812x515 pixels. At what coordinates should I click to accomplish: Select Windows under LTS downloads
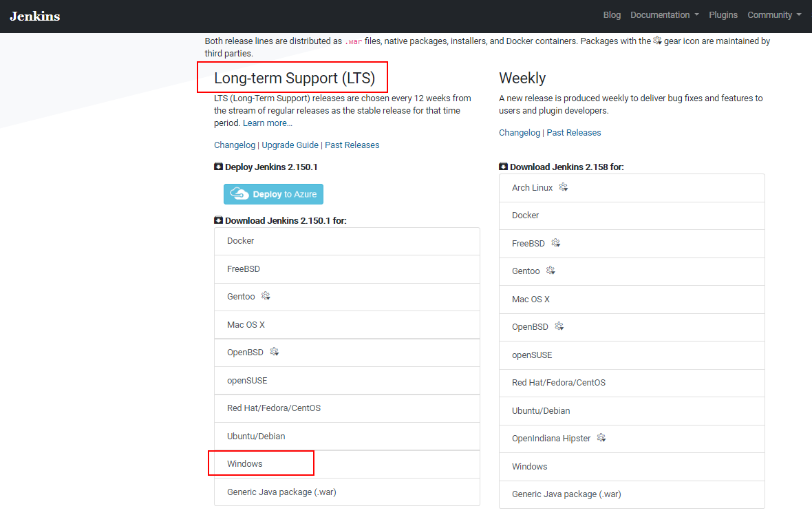tap(347, 464)
